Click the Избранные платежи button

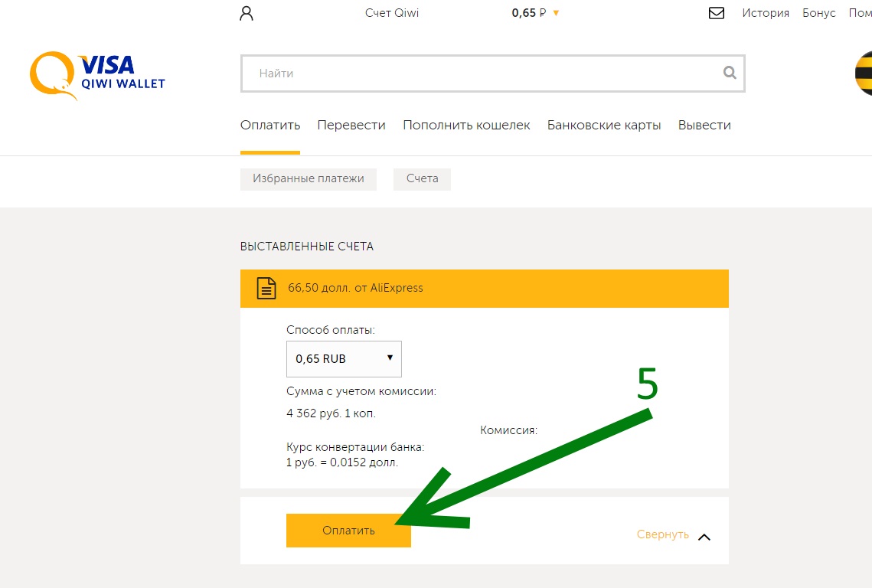pos(309,179)
